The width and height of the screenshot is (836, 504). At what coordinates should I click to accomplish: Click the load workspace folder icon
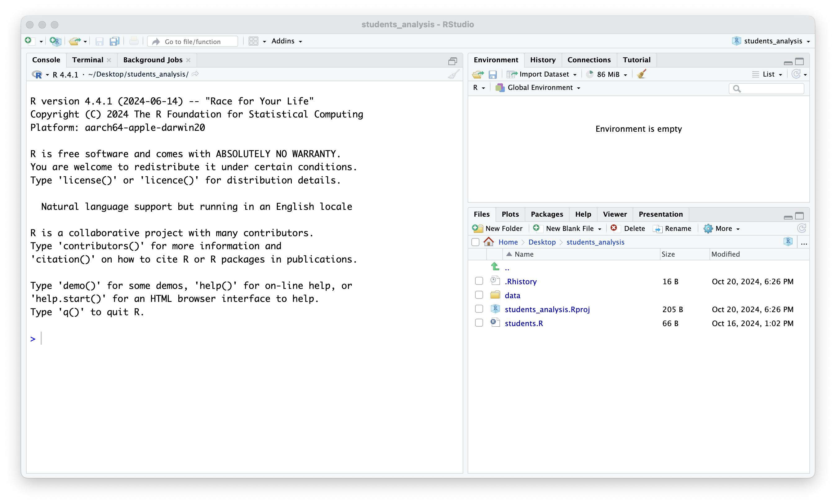478,74
